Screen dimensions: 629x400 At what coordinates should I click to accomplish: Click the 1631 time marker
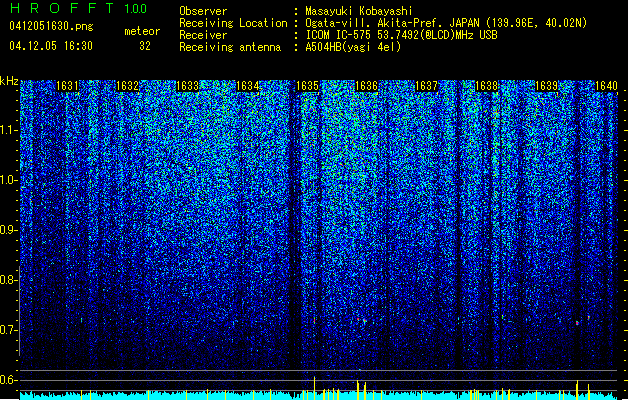point(67,86)
